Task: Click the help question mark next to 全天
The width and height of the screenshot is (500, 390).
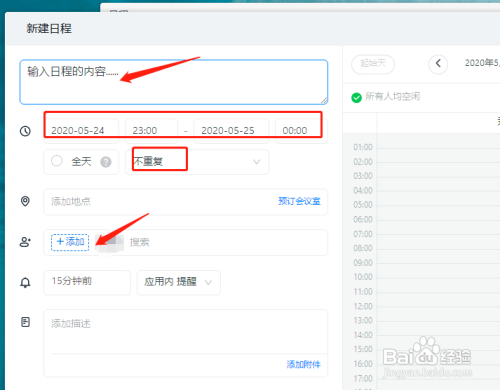Action: [x=106, y=162]
